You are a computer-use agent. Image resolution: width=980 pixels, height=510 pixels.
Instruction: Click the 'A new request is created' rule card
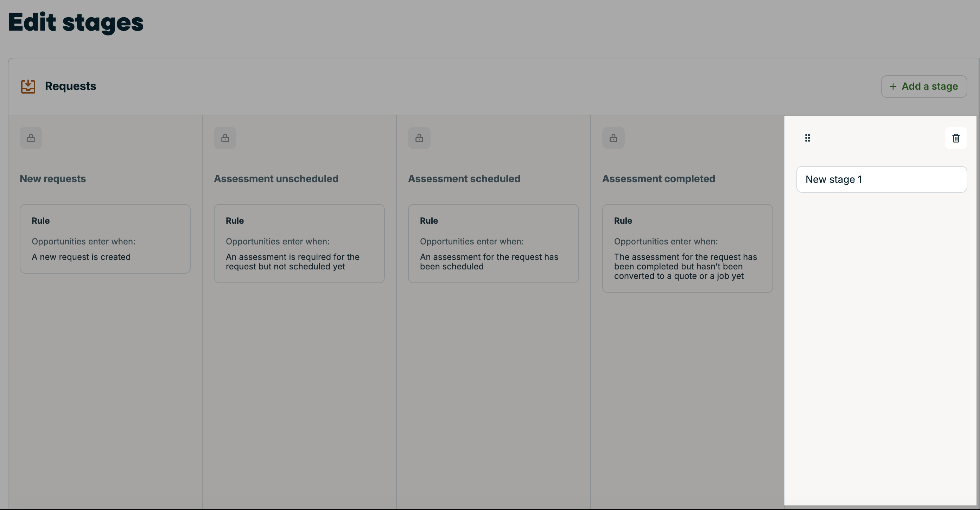105,239
